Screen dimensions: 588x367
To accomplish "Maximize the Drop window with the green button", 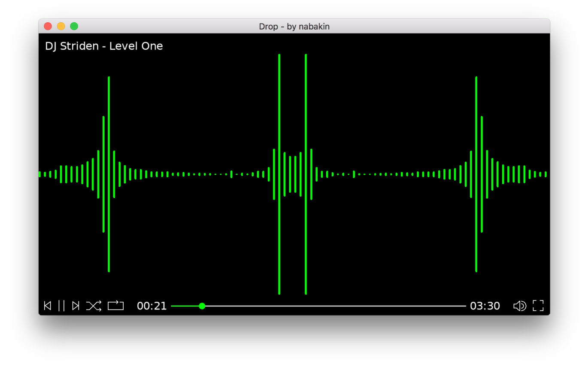I will tap(74, 26).
